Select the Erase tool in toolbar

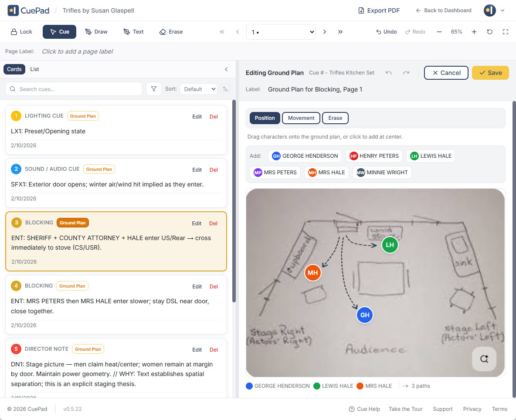coord(171,32)
